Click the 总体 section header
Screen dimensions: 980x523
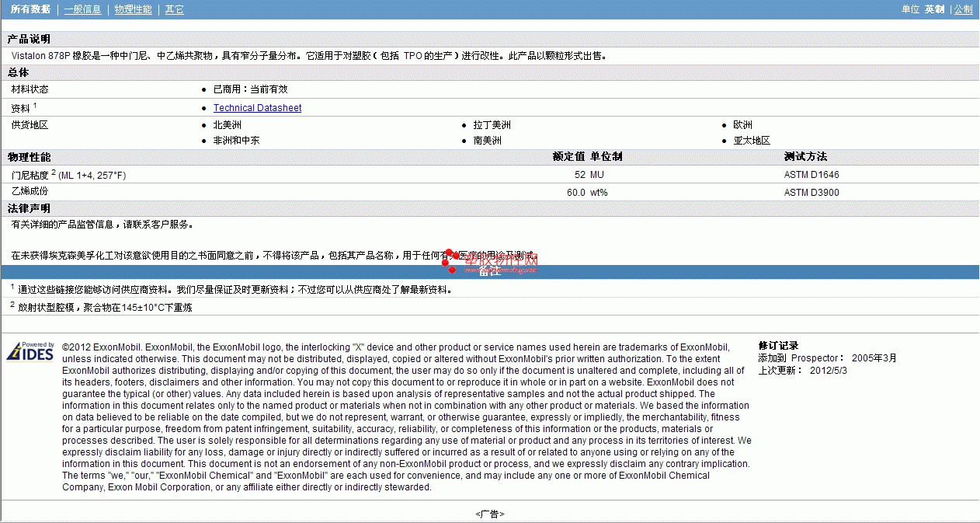(18, 72)
